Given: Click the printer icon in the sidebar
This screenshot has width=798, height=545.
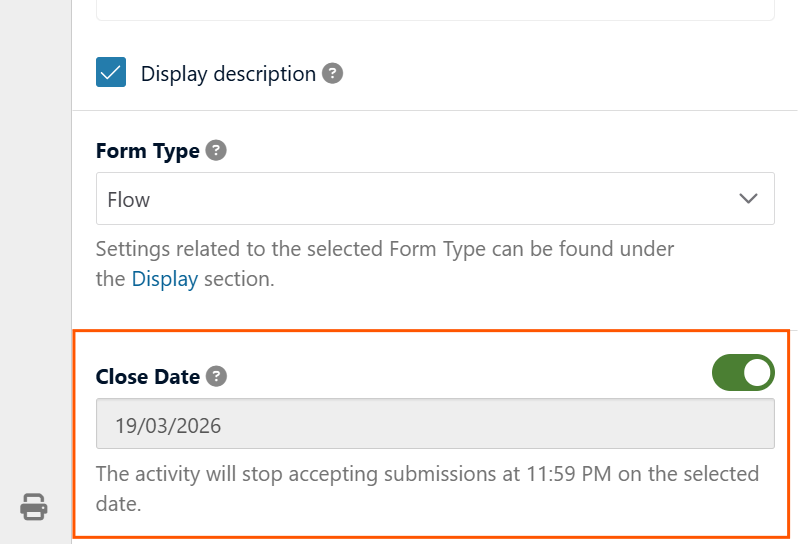Looking at the screenshot, I should [x=34, y=507].
